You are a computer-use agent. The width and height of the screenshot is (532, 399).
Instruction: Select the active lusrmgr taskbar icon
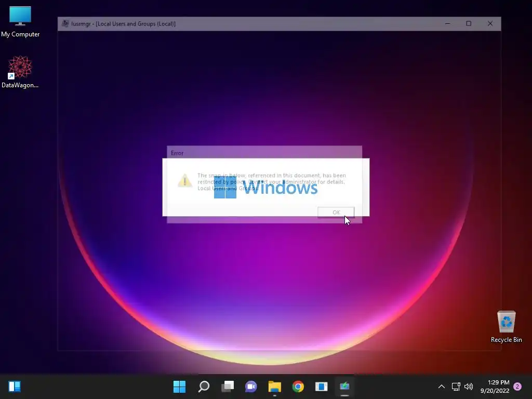click(345, 387)
